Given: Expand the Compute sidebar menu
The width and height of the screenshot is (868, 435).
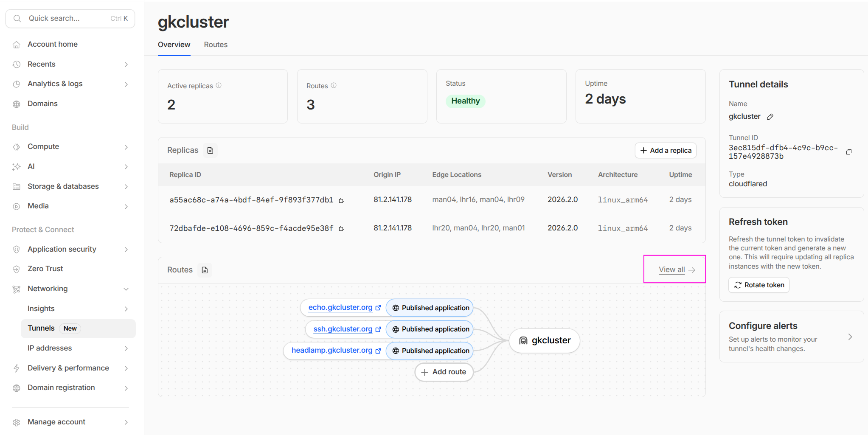Looking at the screenshot, I should [x=126, y=147].
